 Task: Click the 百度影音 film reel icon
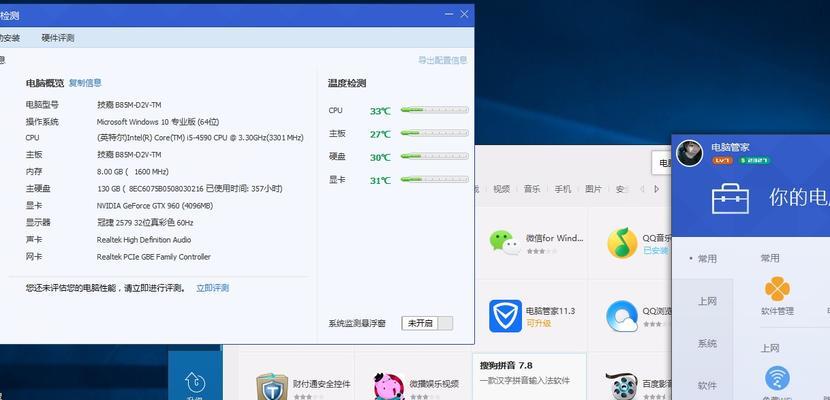(x=622, y=387)
